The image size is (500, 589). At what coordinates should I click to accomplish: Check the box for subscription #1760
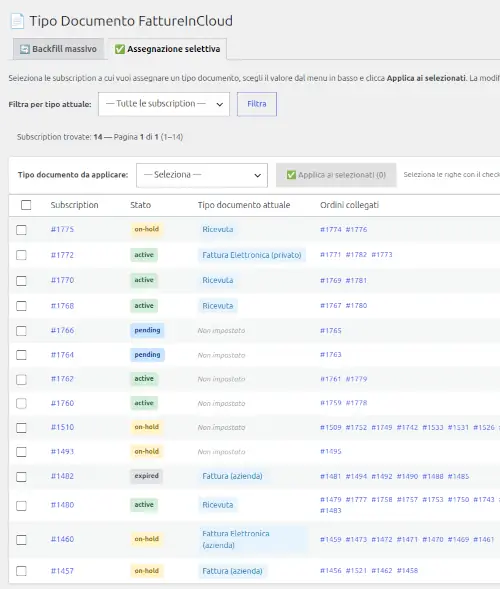pos(21,403)
